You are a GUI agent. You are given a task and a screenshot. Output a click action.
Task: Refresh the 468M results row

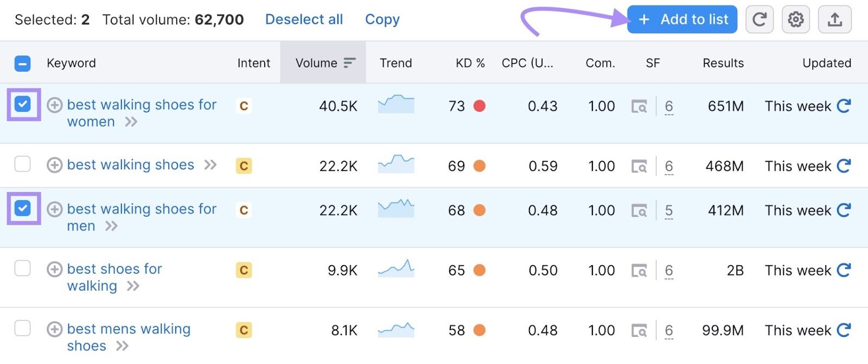(x=844, y=165)
